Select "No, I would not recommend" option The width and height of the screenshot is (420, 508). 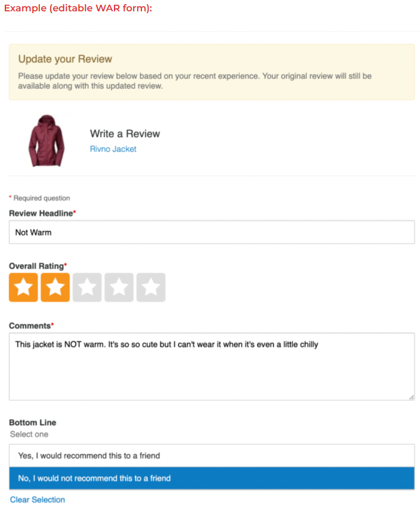[212, 478]
